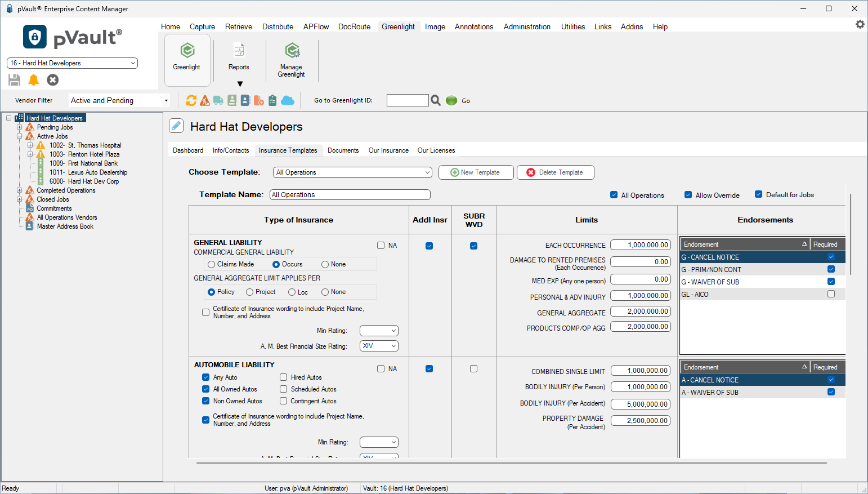Open the Administration menu
The image size is (868, 494).
pyautogui.click(x=527, y=26)
